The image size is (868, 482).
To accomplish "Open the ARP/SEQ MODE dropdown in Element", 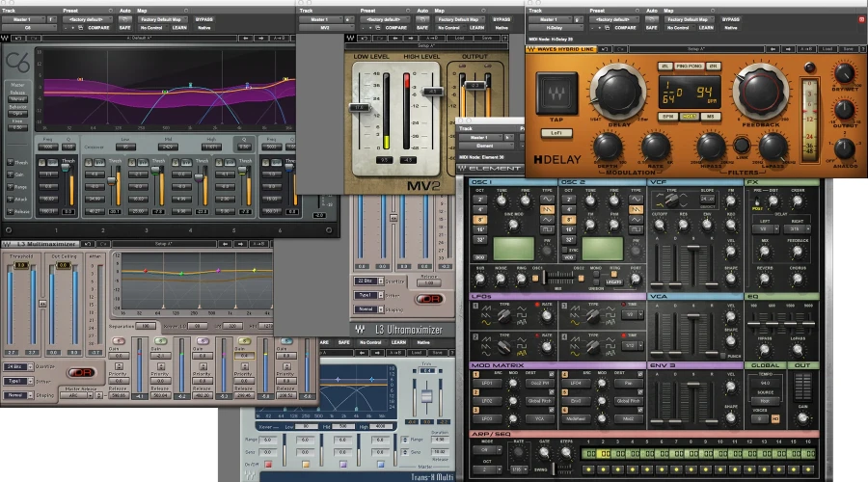I will (487, 450).
